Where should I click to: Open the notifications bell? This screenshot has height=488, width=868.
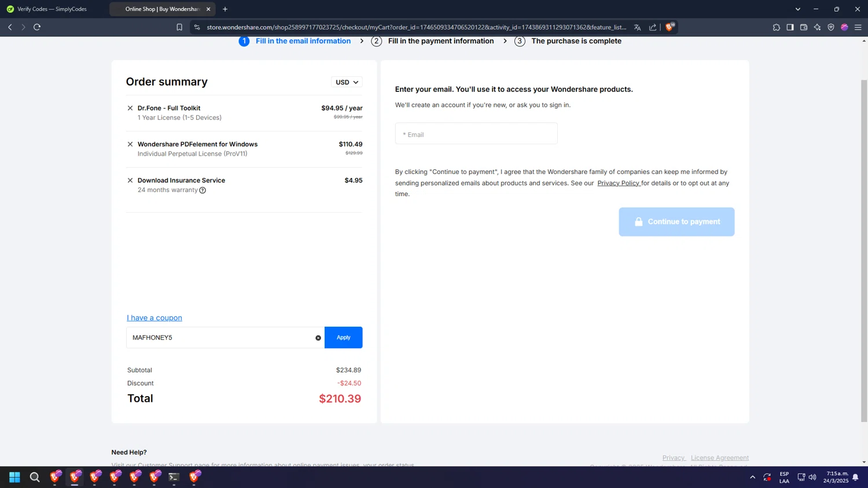[x=855, y=477]
